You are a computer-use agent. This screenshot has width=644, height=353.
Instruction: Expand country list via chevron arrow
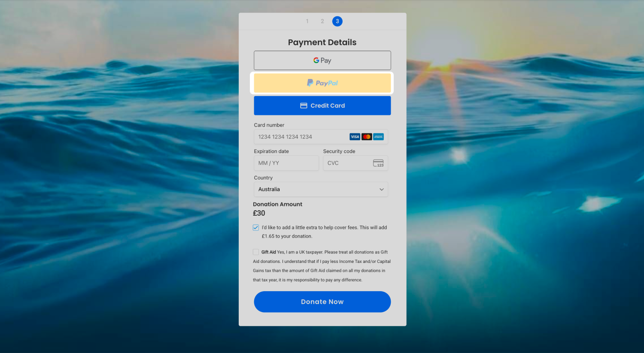click(x=382, y=190)
